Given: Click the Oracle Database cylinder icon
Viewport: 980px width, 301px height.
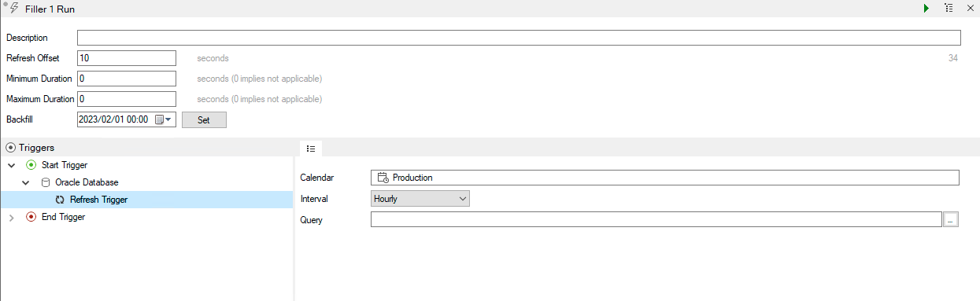Looking at the screenshot, I should point(46,182).
